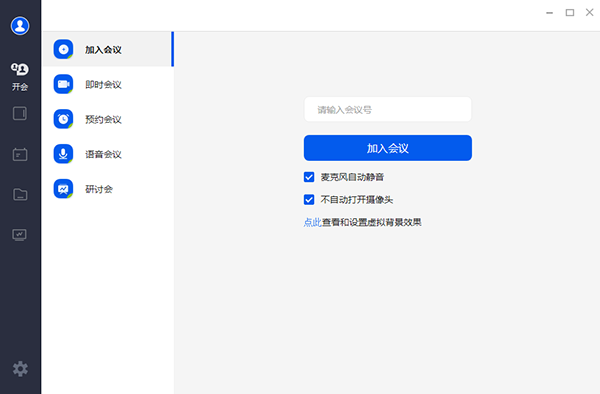Minimize the meeting app window
This screenshot has width=600, height=394.
tap(549, 13)
